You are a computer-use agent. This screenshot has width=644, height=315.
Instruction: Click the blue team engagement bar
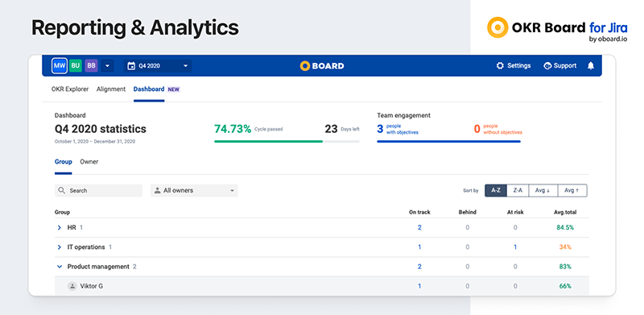(x=449, y=142)
